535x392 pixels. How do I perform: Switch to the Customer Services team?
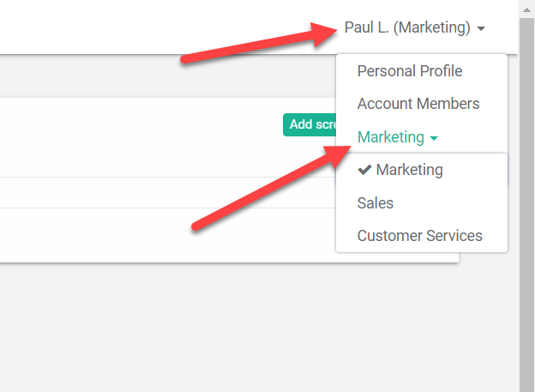coord(419,236)
